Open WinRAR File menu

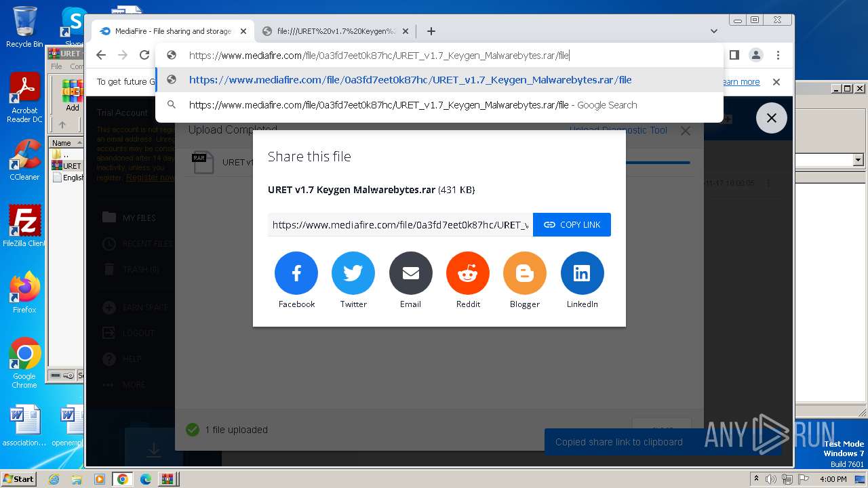[57, 66]
